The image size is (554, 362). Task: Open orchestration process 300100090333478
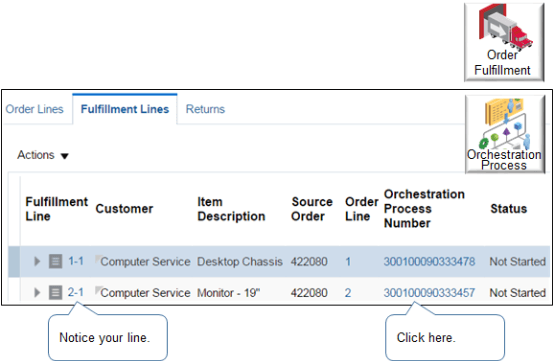coord(429,262)
